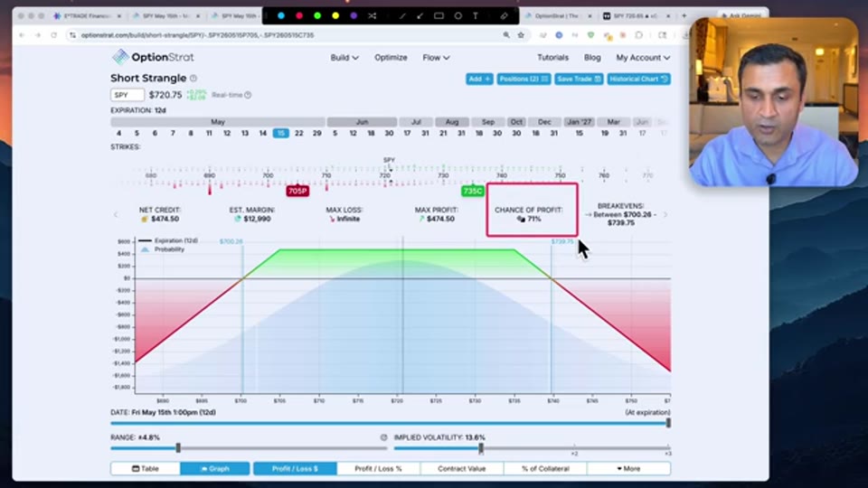Open the Historical Chart
Image resolution: width=868 pixels, height=488 pixels.
[638, 80]
